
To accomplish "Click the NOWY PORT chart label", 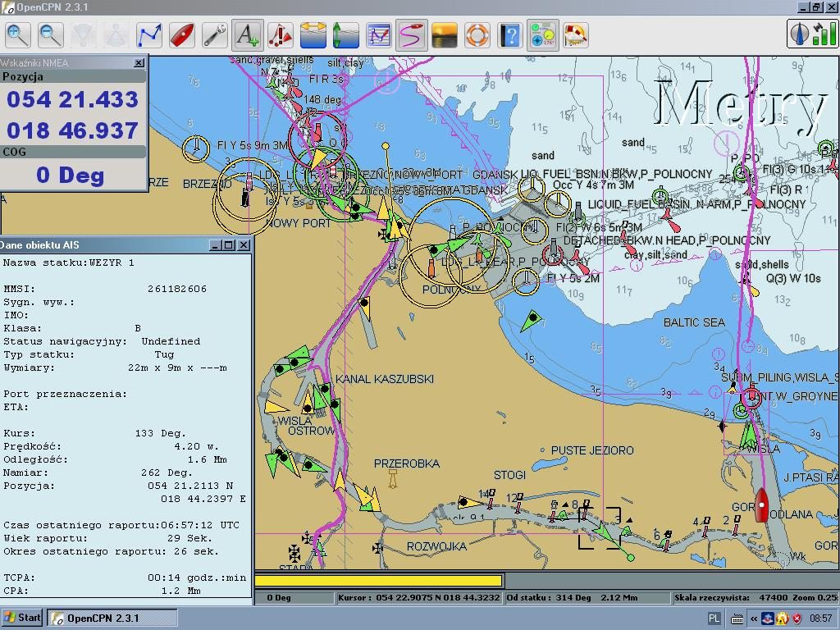I will [x=299, y=223].
